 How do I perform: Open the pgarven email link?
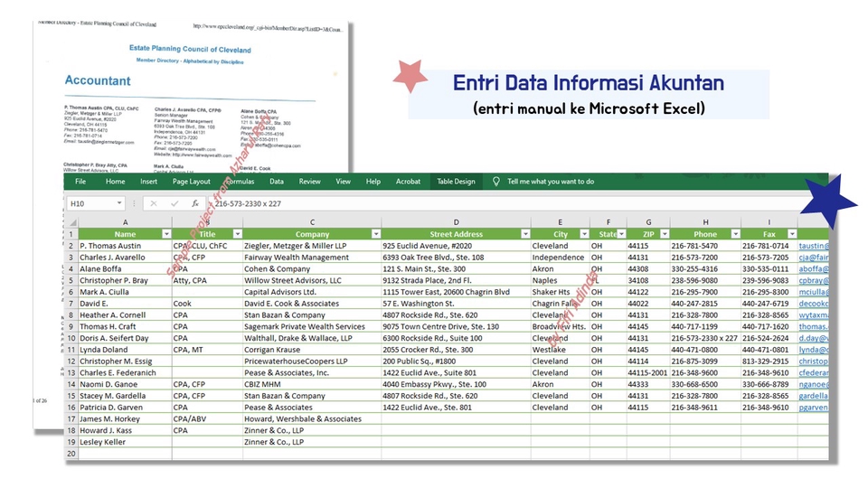tap(813, 408)
